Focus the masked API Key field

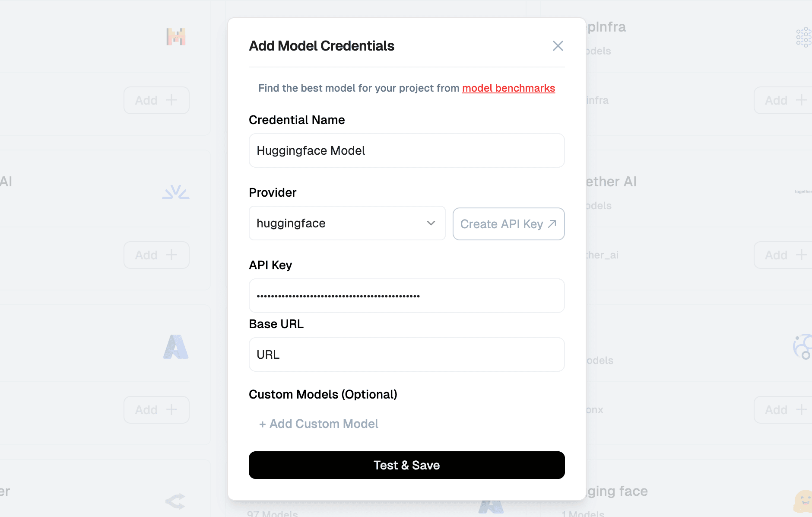pos(406,296)
